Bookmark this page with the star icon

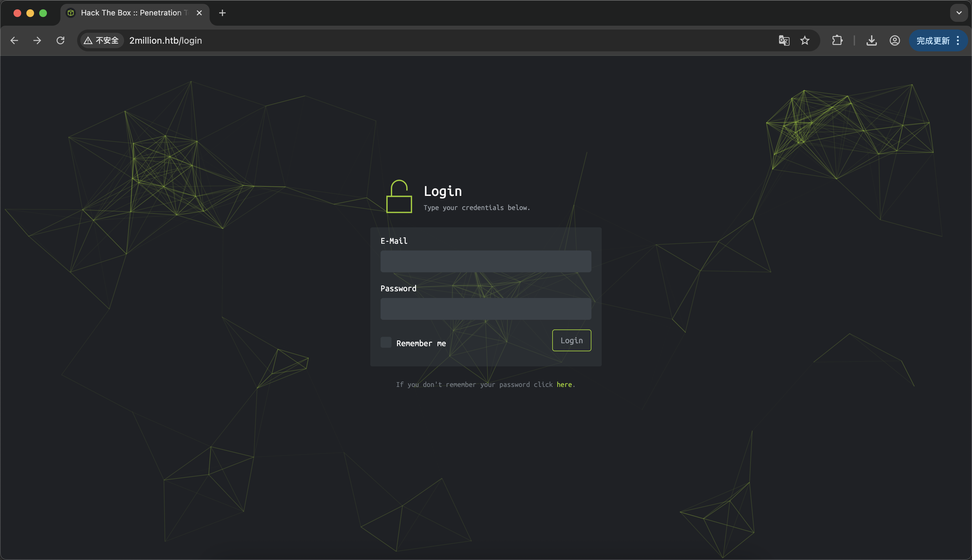(805, 40)
